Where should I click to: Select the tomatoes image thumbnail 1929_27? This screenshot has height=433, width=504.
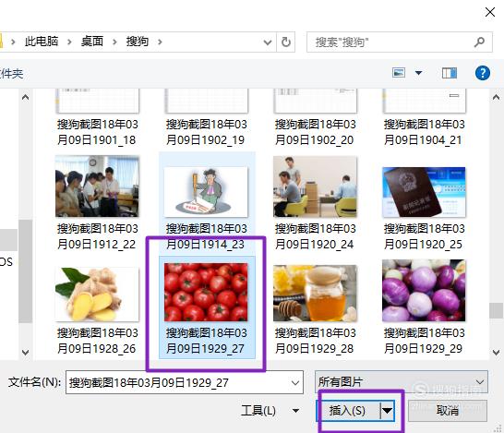206,292
